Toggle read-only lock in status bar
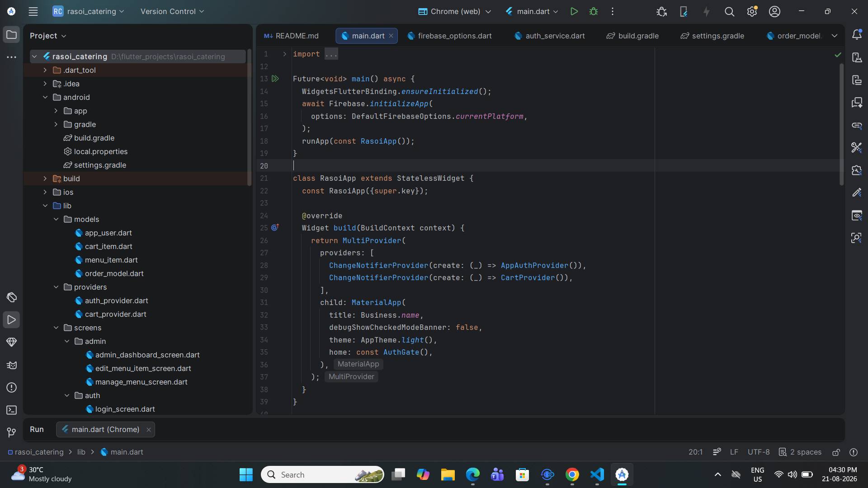This screenshot has height=488, width=868. pyautogui.click(x=836, y=452)
